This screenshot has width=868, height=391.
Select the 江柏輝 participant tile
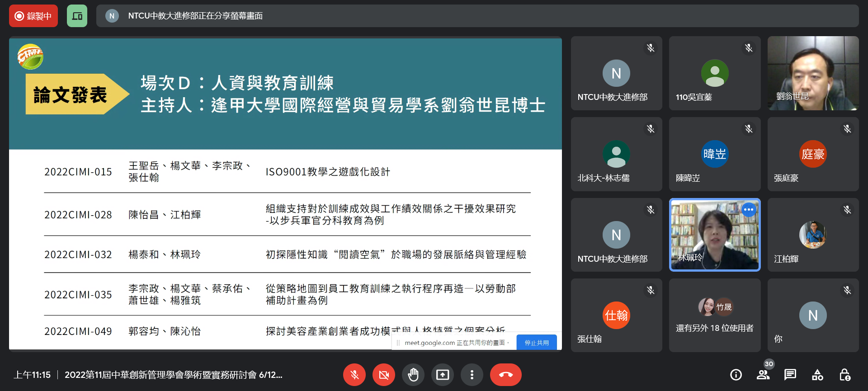[x=813, y=235]
